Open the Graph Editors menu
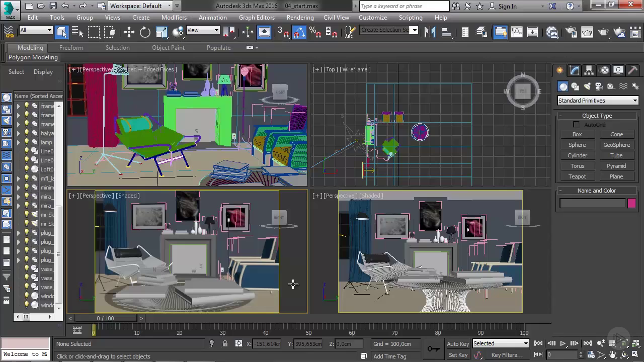 click(x=257, y=17)
